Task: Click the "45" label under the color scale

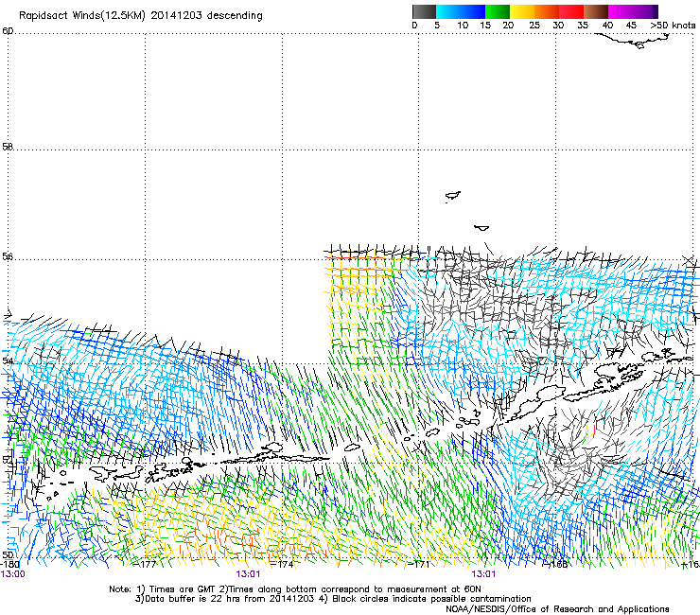Action: point(631,26)
